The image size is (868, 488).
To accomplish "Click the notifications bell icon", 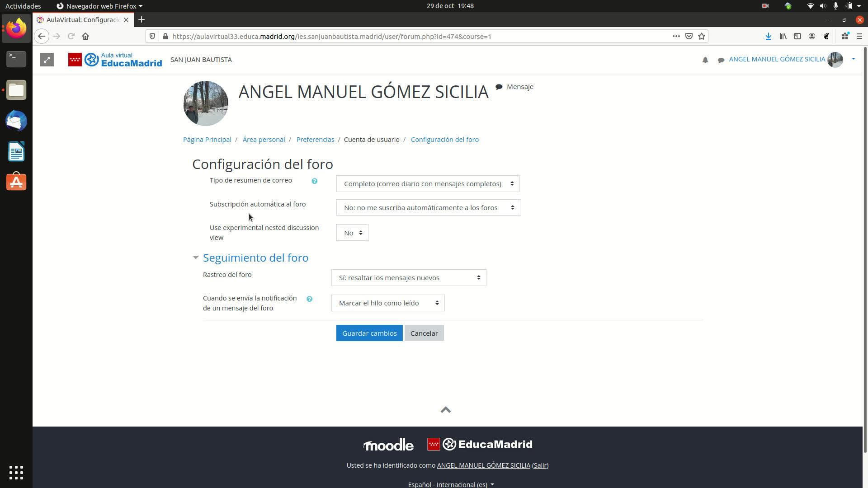I will 705,60.
